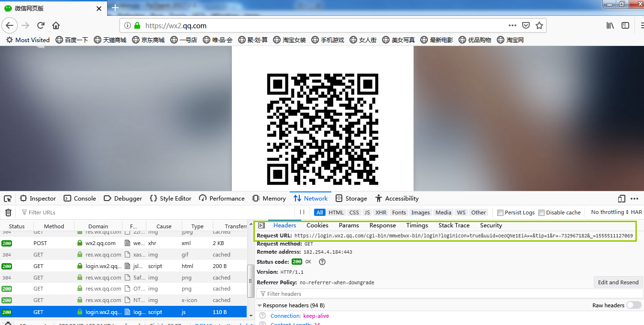The height and width of the screenshot is (325, 644).
Task: Click site information icon in address bar
Action: pyautogui.click(x=128, y=26)
